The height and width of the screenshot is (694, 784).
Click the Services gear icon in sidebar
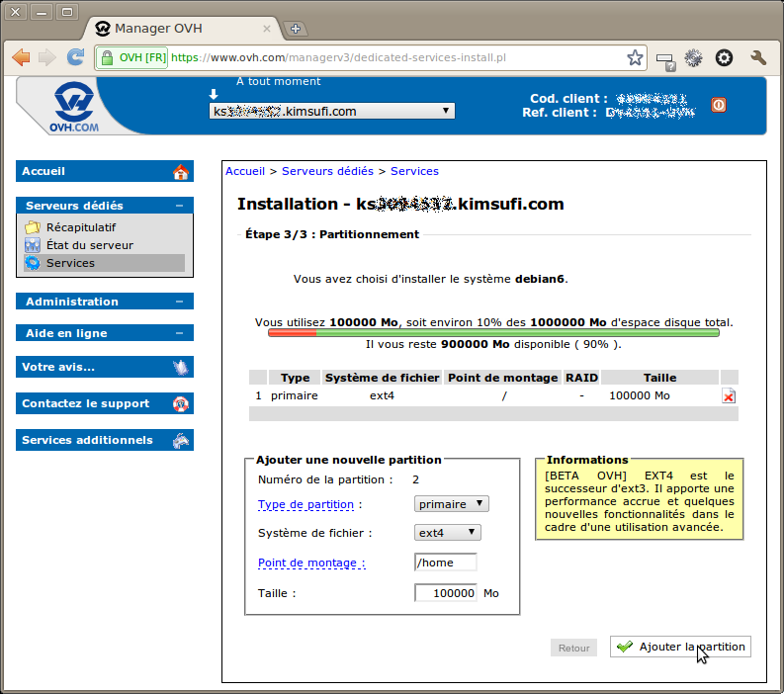[33, 263]
